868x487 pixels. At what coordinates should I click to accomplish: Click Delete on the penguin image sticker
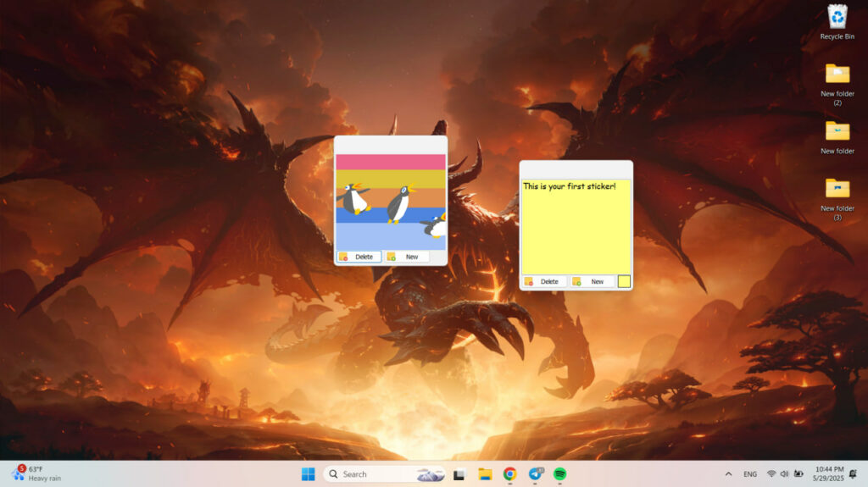coord(359,257)
